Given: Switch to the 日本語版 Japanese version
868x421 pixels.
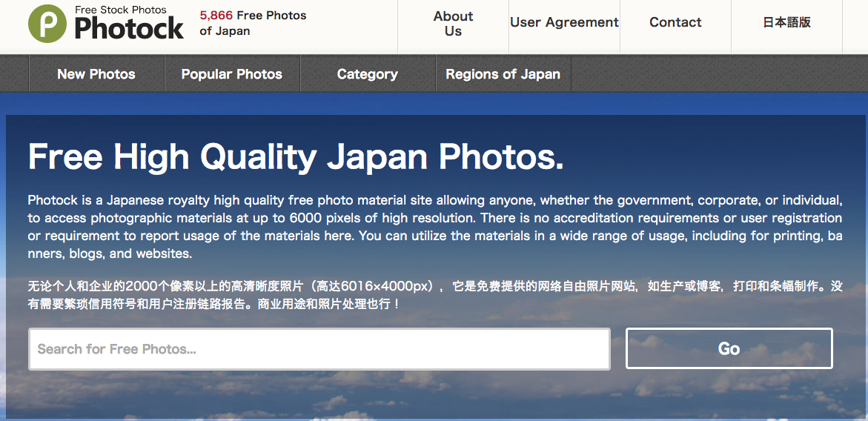Looking at the screenshot, I should [786, 23].
